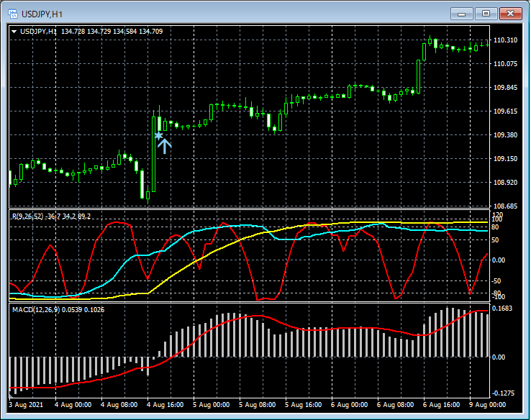Close the USDJPY,H1 chart window
This screenshot has width=531, height=420.
pos(512,13)
